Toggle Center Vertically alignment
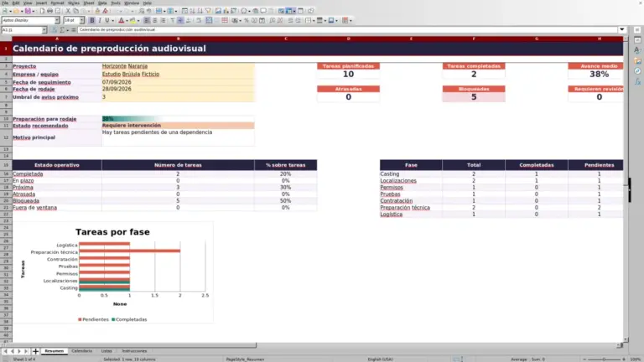The height and width of the screenshot is (362, 644). point(180,20)
